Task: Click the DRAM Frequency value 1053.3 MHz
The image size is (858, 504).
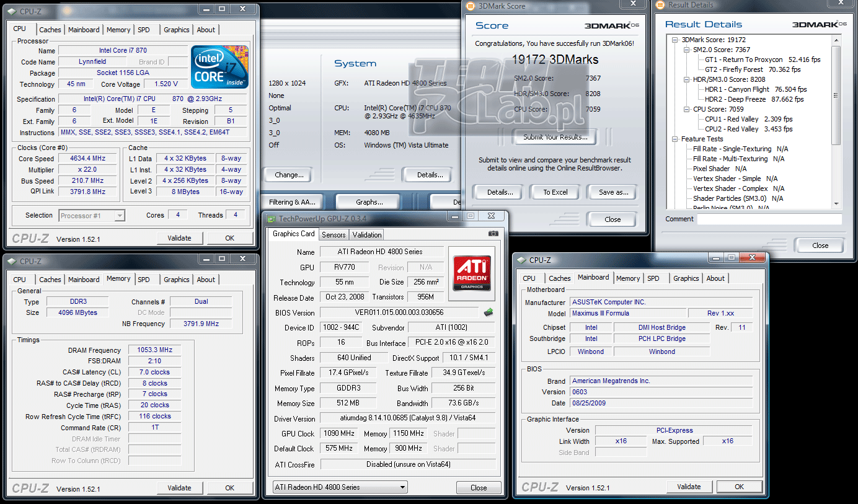Action: 155,350
